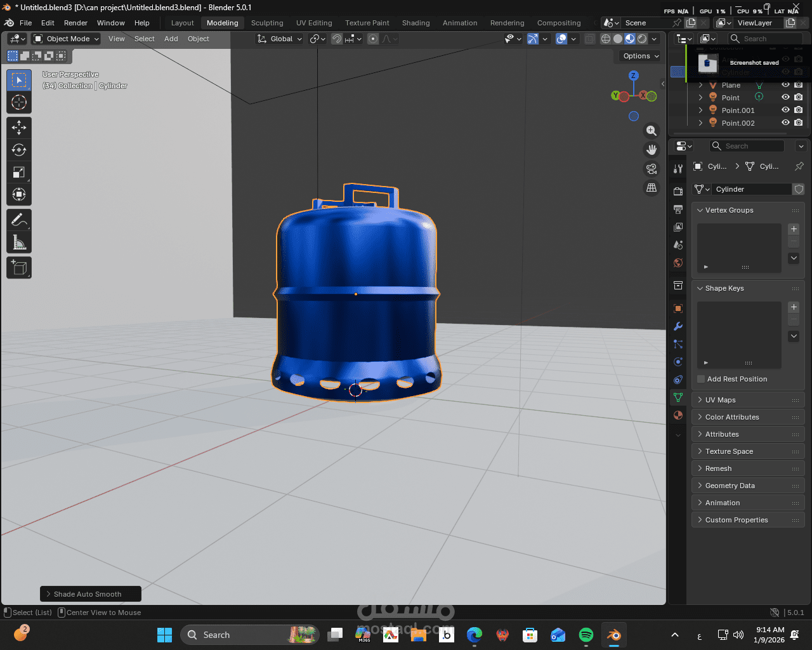
Task: Toggle the Snap magnet in header
Action: click(337, 39)
